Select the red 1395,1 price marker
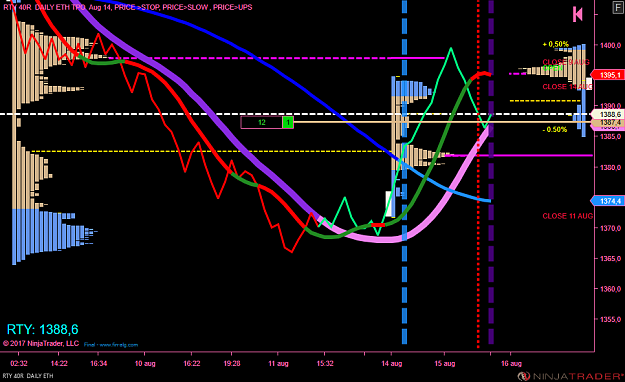 pyautogui.click(x=607, y=75)
